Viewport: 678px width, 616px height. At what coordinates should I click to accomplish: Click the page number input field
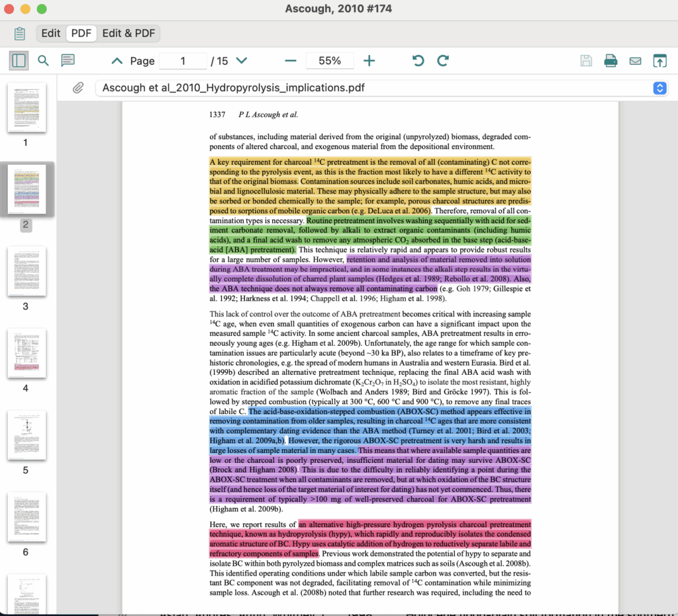click(x=183, y=61)
